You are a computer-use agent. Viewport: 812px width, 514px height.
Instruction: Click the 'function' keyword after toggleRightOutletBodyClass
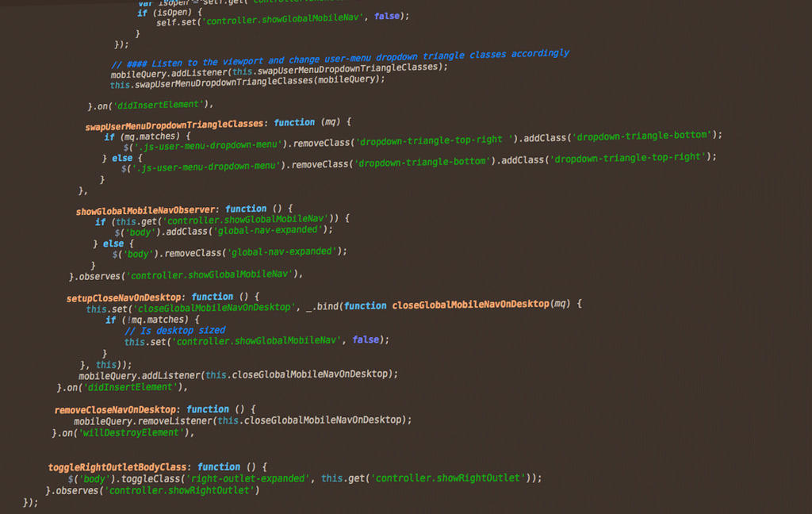coord(219,467)
